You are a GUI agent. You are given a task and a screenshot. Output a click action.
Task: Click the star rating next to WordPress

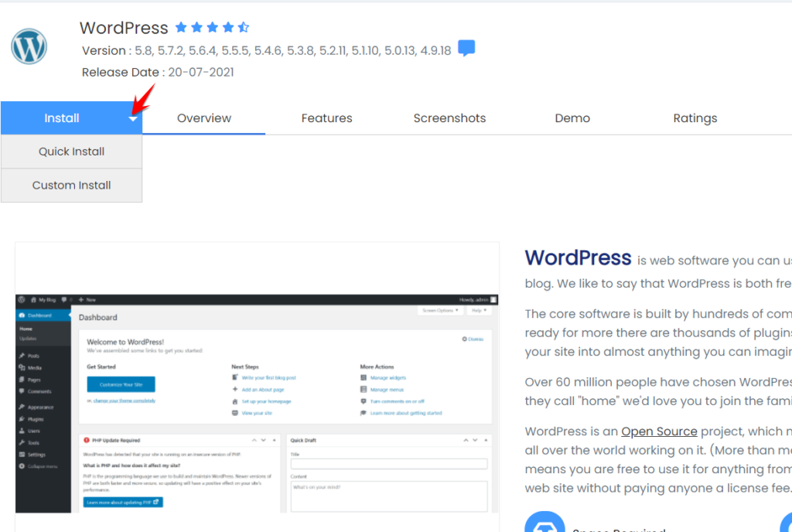coord(212,27)
